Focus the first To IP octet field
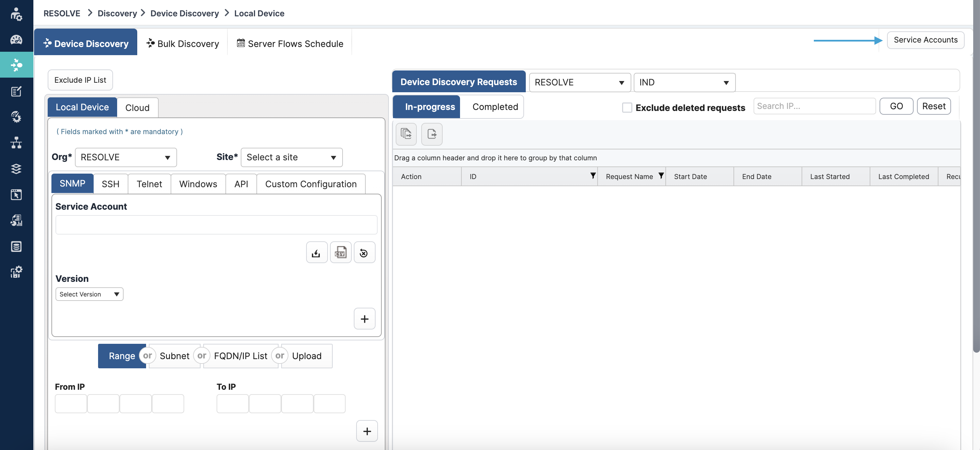Screen dimensions: 980x450 pos(233,404)
